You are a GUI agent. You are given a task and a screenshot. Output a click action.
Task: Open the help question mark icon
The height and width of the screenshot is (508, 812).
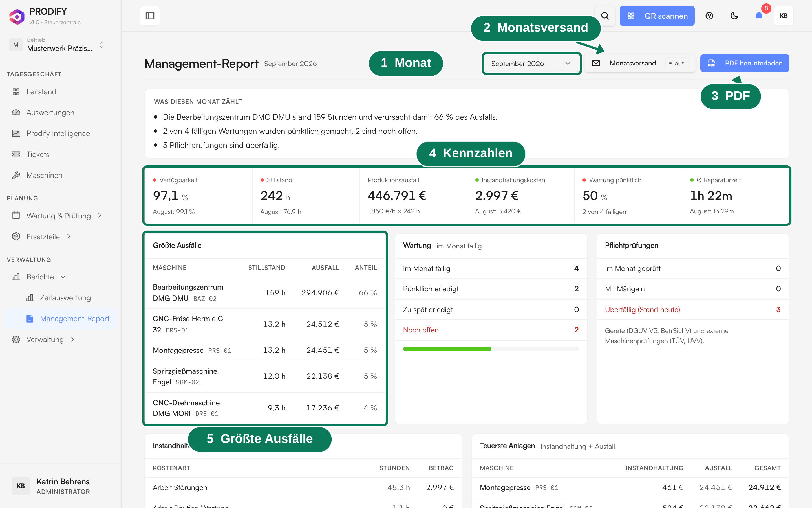(x=709, y=16)
